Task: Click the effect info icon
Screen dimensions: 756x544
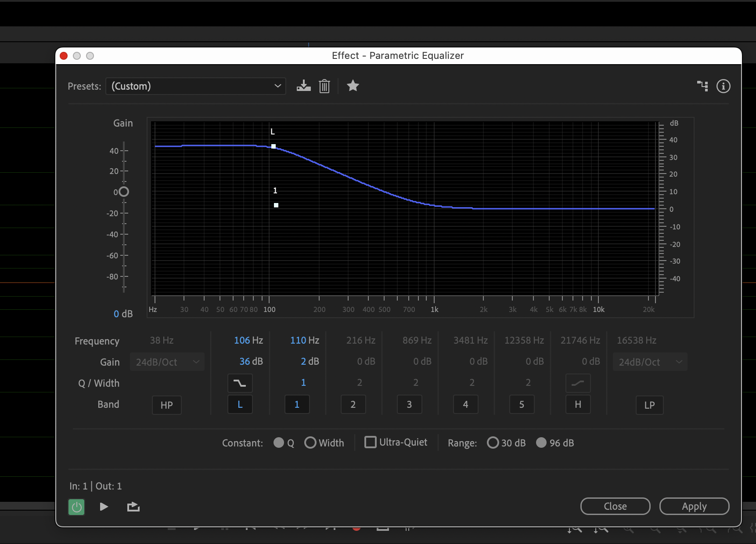Action: click(723, 86)
